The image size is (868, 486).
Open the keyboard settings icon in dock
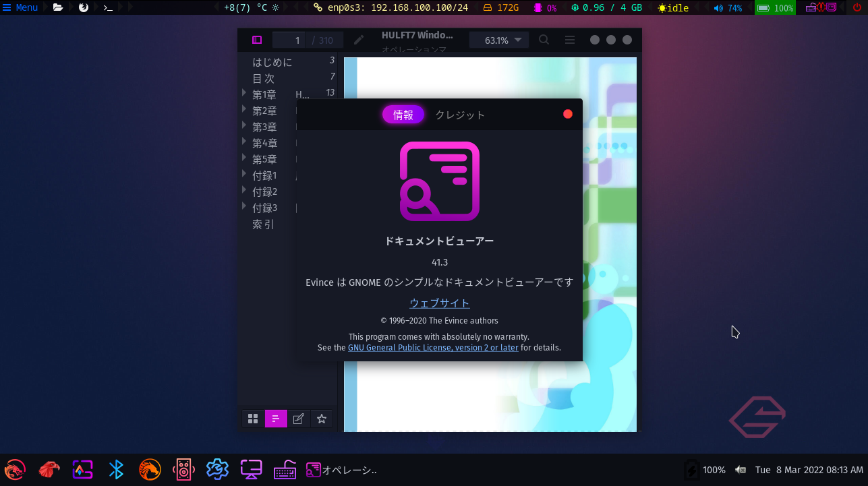pos(285,469)
